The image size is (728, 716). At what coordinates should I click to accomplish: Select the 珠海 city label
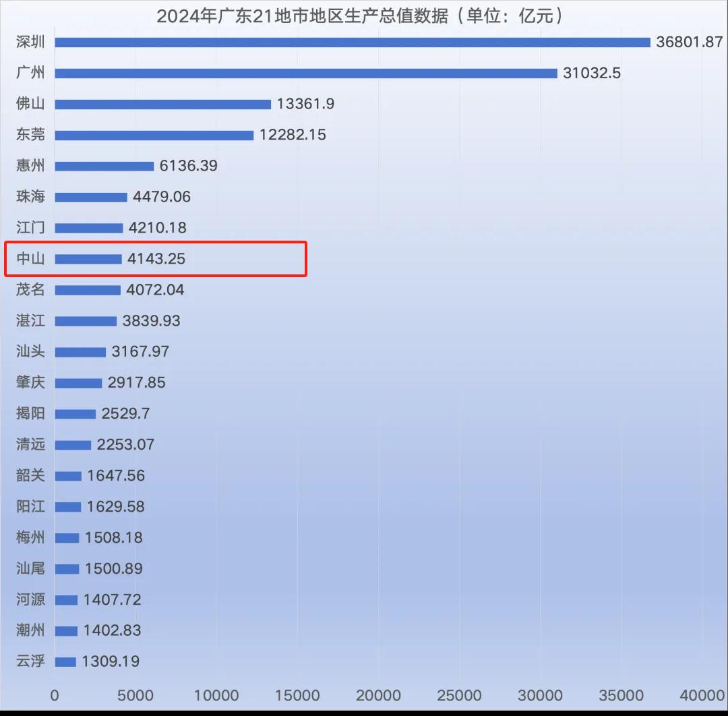tap(30, 196)
